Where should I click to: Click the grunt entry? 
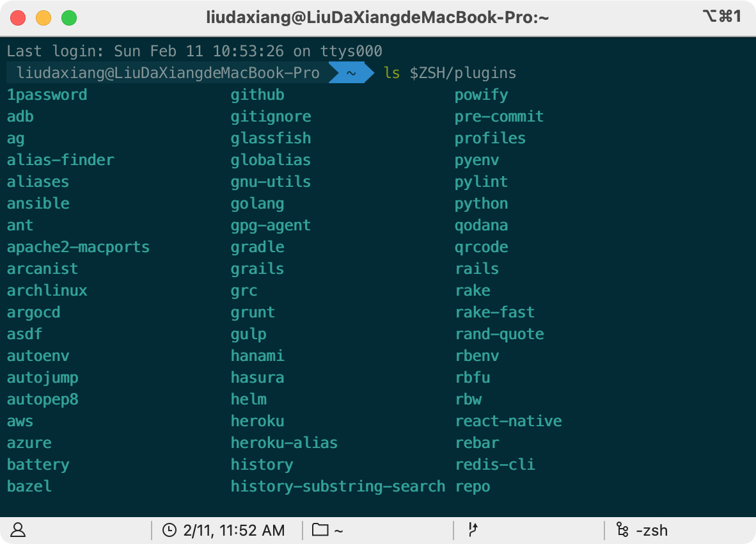(253, 312)
